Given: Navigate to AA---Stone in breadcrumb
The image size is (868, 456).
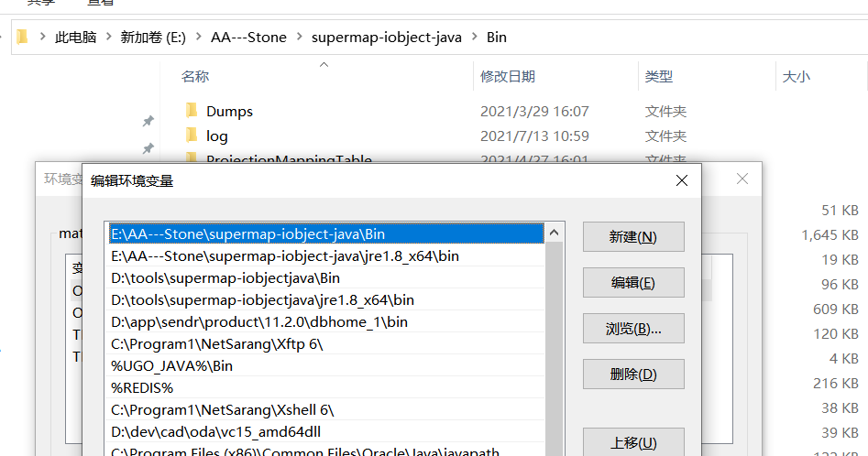Looking at the screenshot, I should click(248, 37).
